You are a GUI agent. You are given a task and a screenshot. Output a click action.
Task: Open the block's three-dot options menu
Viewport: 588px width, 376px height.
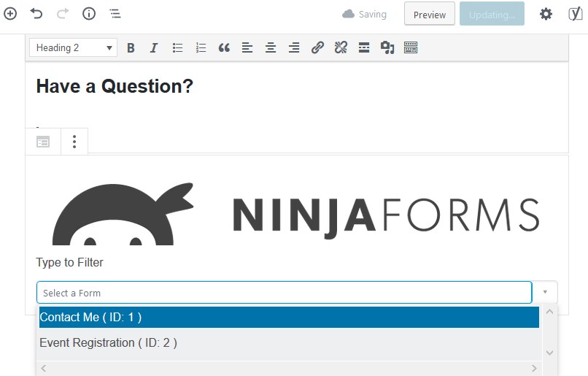[74, 142]
